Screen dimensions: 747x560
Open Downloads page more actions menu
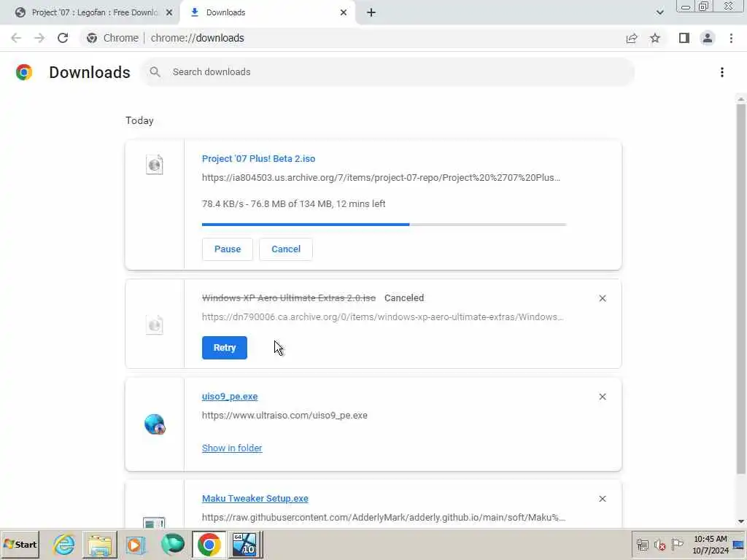tap(722, 72)
